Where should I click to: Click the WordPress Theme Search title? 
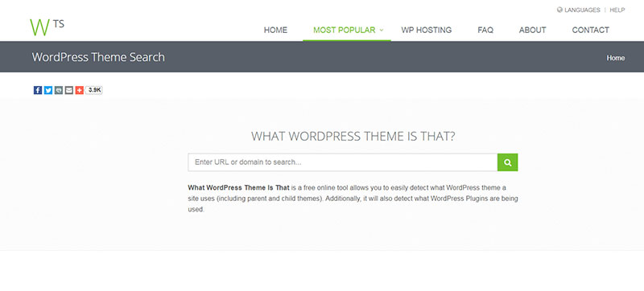point(98,57)
